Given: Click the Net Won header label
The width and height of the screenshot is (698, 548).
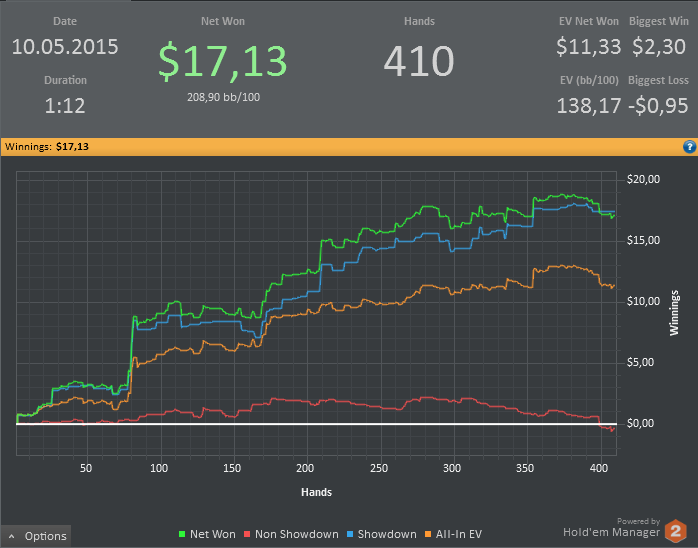Looking at the screenshot, I should click(223, 21).
